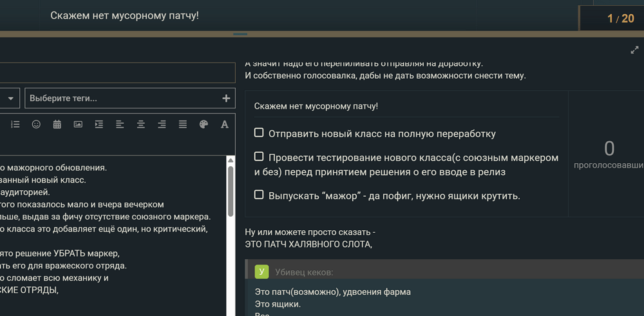Open the category dropdown arrow

[x=11, y=99]
